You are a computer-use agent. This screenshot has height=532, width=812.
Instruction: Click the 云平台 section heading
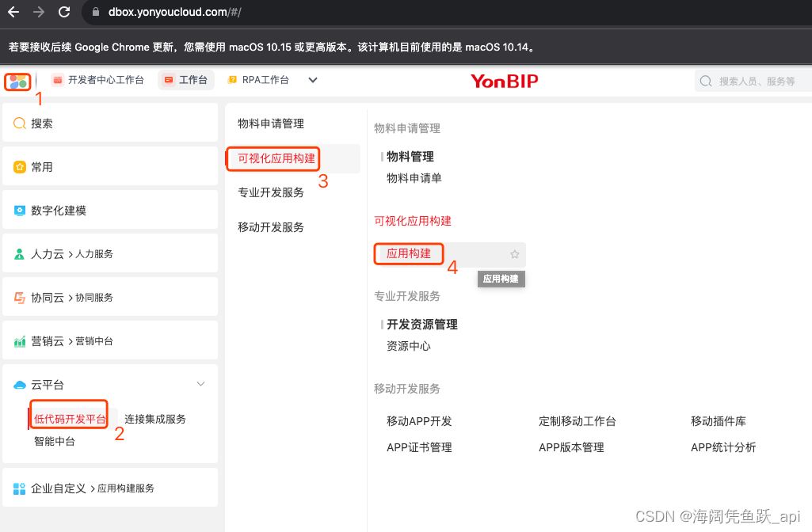click(47, 385)
